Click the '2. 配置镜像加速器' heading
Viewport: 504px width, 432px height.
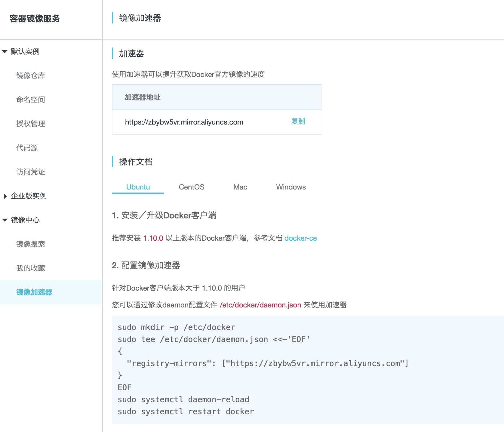tap(146, 265)
